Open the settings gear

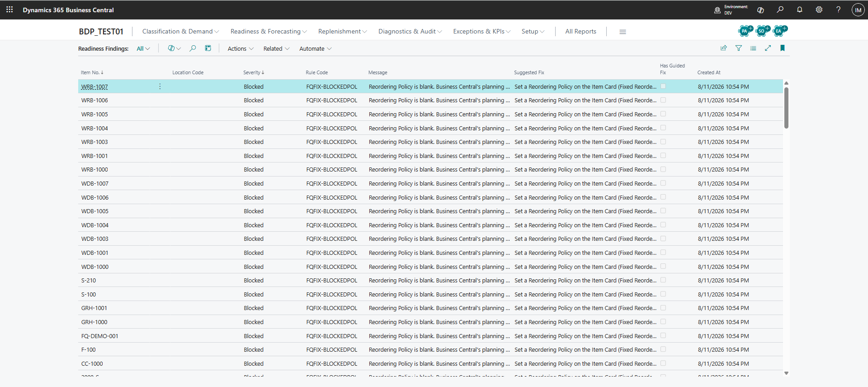[x=819, y=10]
